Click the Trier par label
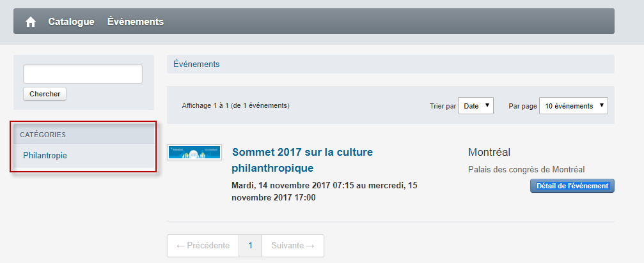Viewport: 644px width, 263px height. click(x=443, y=106)
